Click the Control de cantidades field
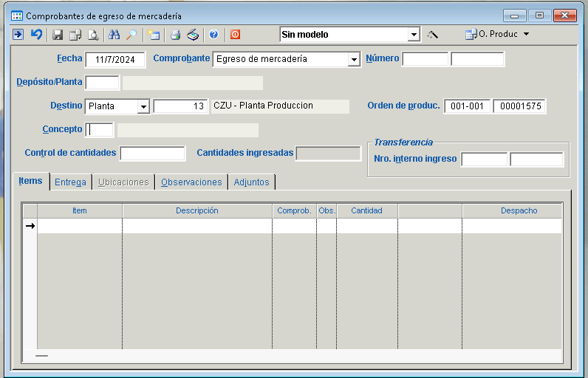The width and height of the screenshot is (588, 378). pyautogui.click(x=152, y=154)
